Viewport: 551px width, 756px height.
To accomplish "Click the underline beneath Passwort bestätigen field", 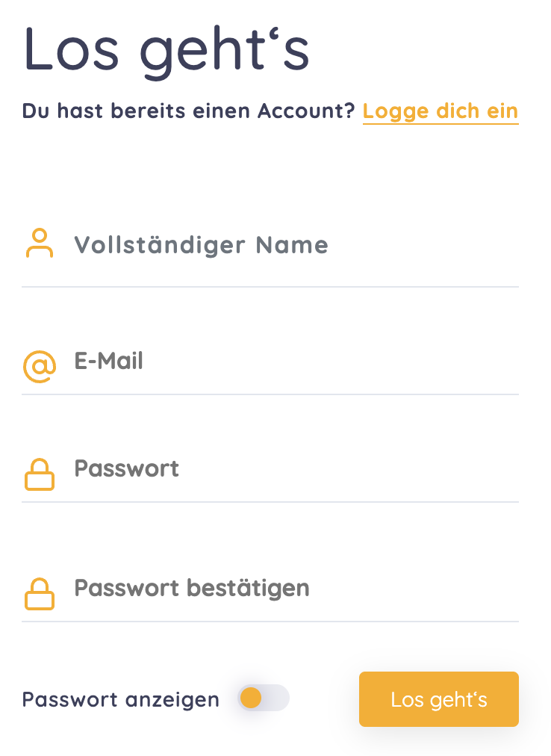I will 270,621.
